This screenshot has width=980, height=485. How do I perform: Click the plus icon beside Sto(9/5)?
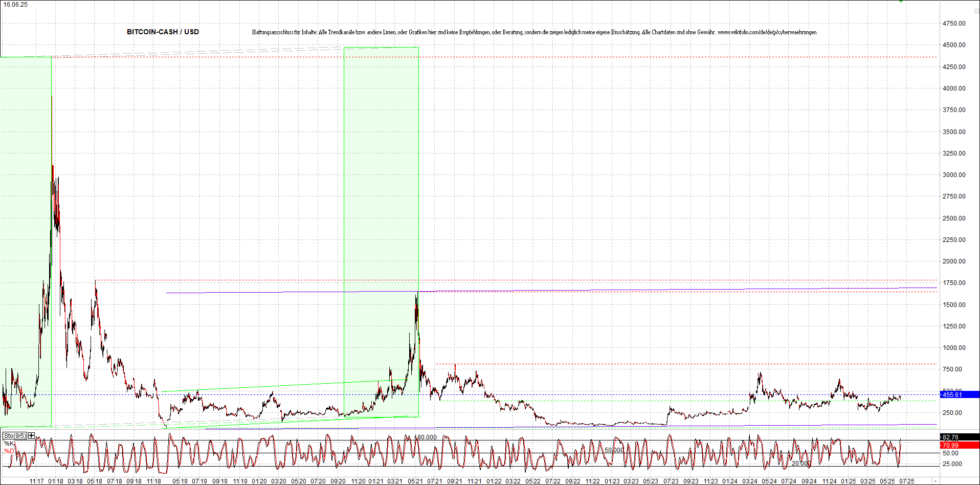[x=32, y=435]
